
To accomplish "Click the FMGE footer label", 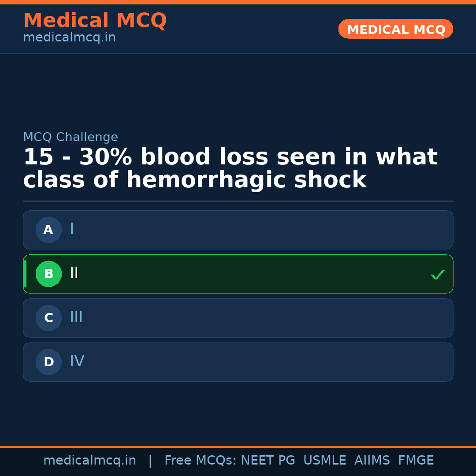I will coord(416,460).
